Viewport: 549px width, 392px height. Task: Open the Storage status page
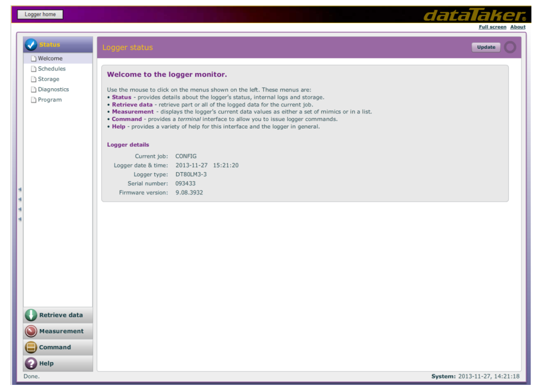pos(49,79)
